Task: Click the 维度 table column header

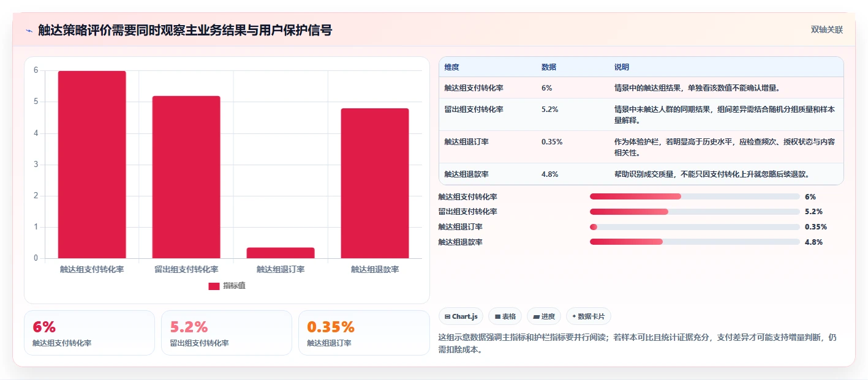Action: tap(452, 67)
